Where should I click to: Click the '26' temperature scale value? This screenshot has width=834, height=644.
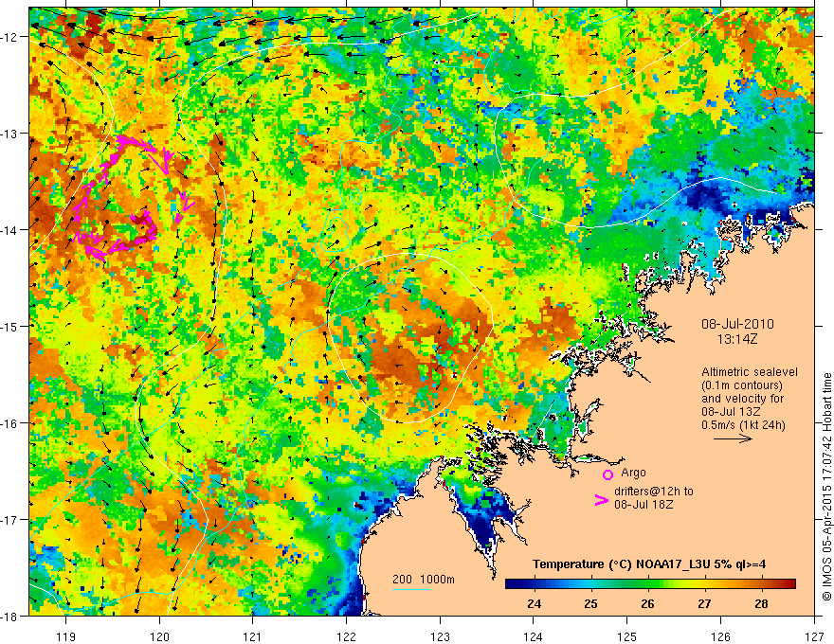pyautogui.click(x=647, y=603)
